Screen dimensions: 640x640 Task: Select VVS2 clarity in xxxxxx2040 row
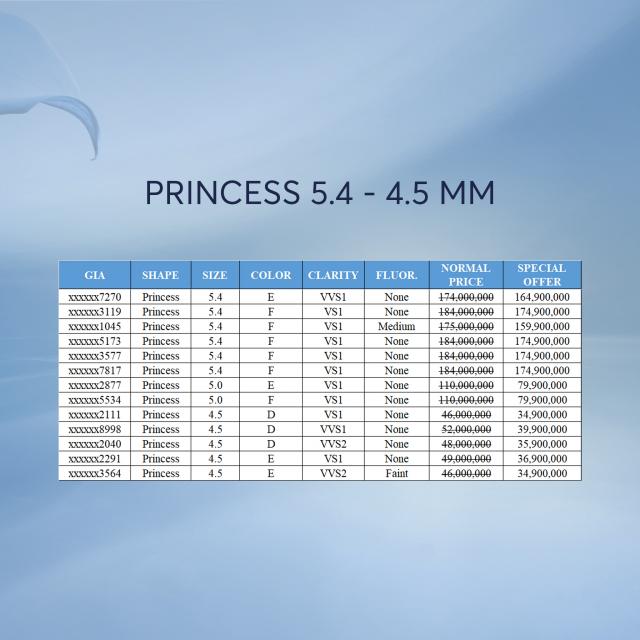pyautogui.click(x=333, y=444)
